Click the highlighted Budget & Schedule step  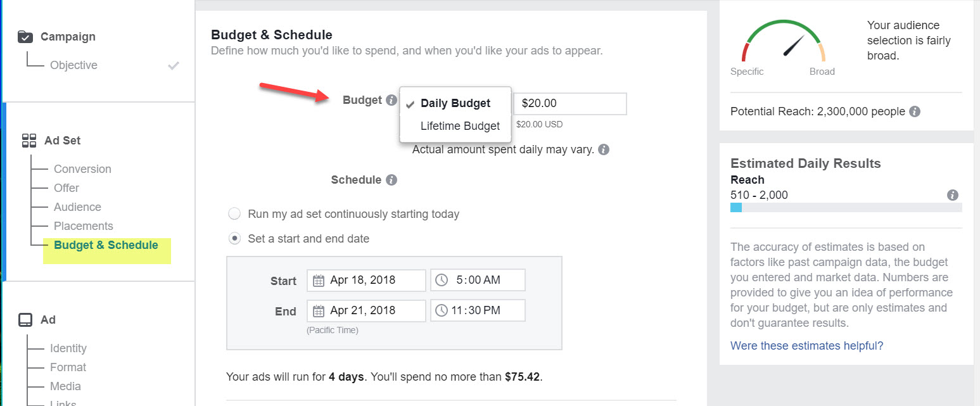[106, 245]
